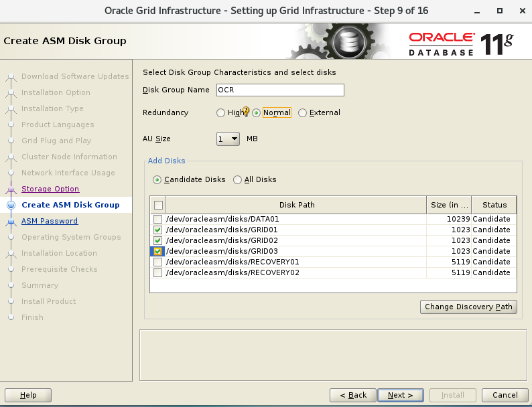
Task: Open ASM Password step link
Action: 50,221
